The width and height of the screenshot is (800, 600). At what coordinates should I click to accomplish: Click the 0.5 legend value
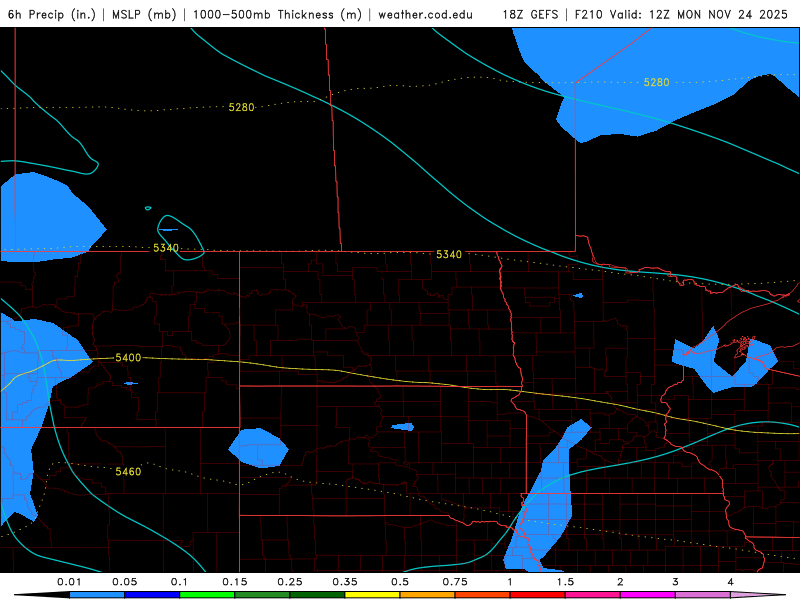400,582
